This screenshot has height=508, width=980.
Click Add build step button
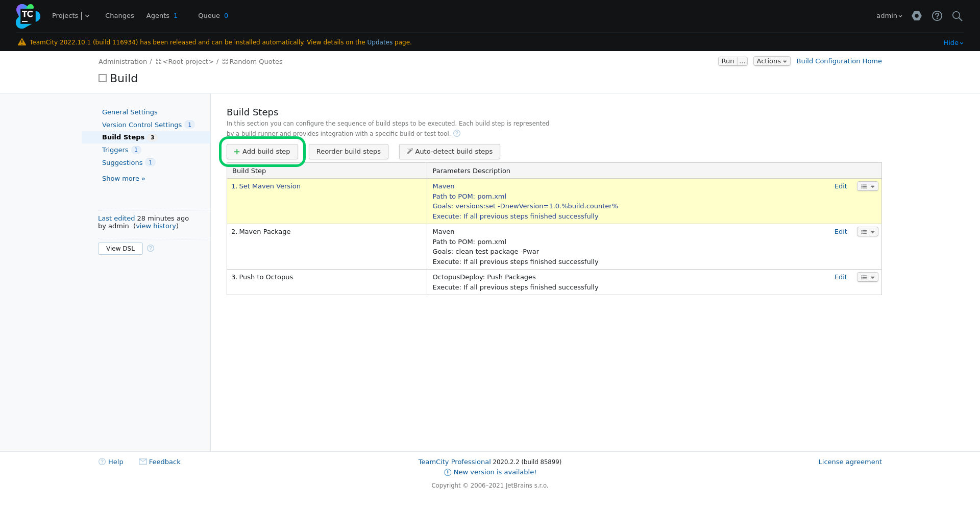tap(262, 152)
